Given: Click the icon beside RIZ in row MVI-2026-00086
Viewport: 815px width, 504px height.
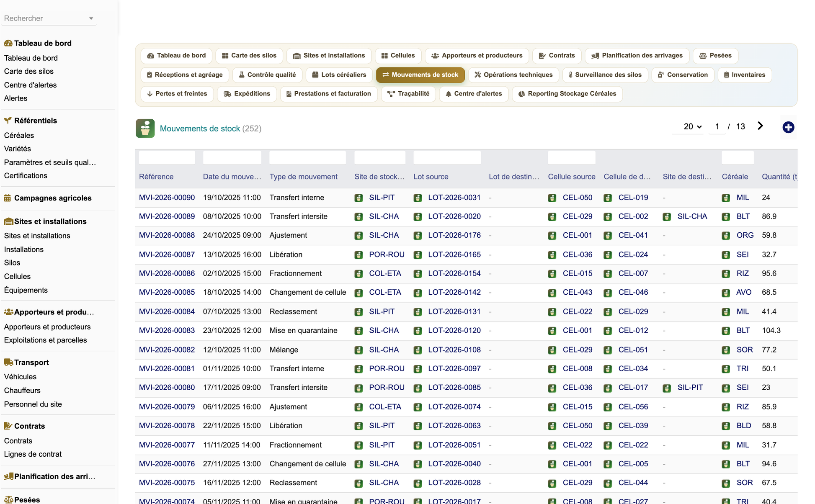Looking at the screenshot, I should click(x=726, y=274).
